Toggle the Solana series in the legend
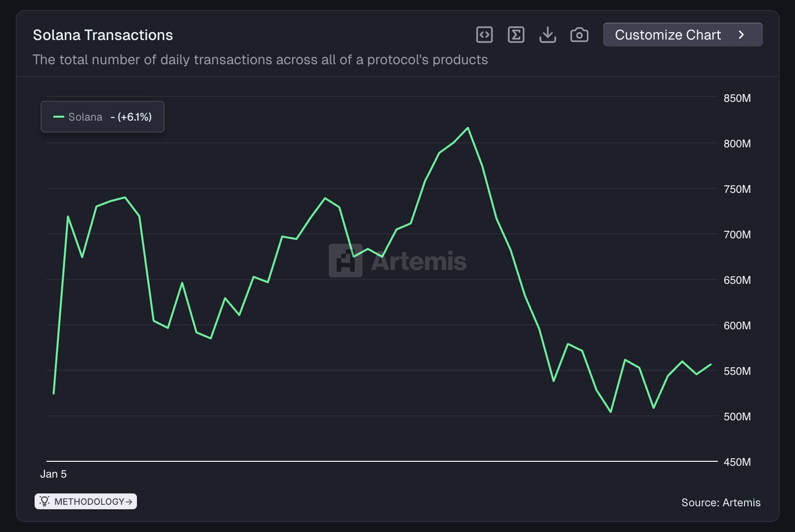 click(101, 117)
